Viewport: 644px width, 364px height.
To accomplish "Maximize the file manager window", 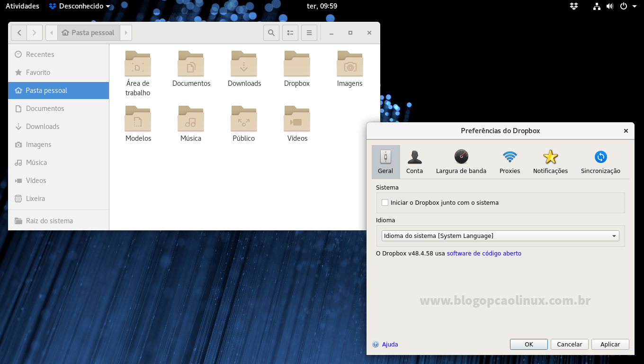I will tap(350, 33).
